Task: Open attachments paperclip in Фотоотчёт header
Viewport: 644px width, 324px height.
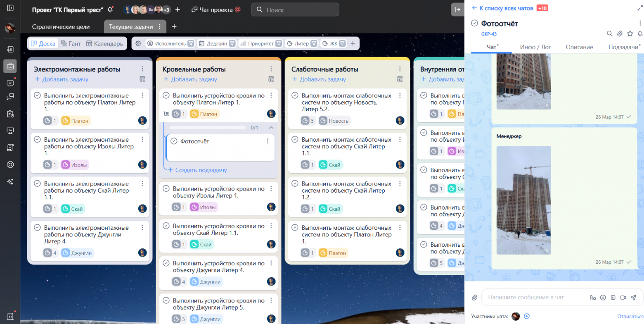Action: click(620, 33)
